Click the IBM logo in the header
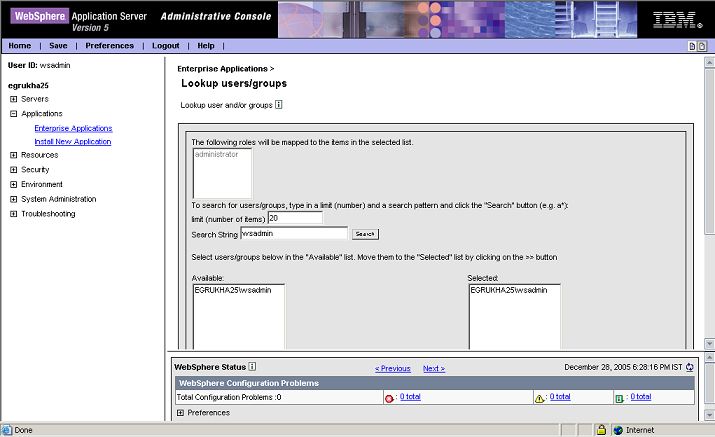 coord(677,20)
